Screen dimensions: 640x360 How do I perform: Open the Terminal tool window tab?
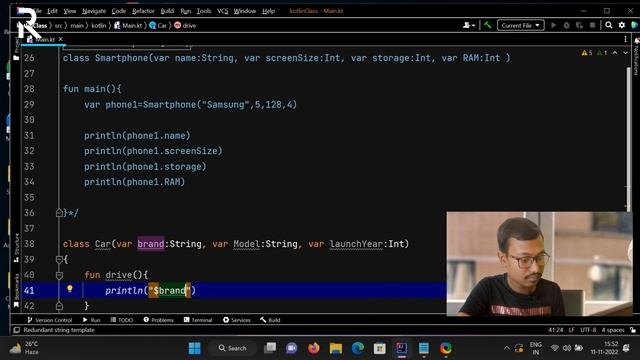pos(198,320)
